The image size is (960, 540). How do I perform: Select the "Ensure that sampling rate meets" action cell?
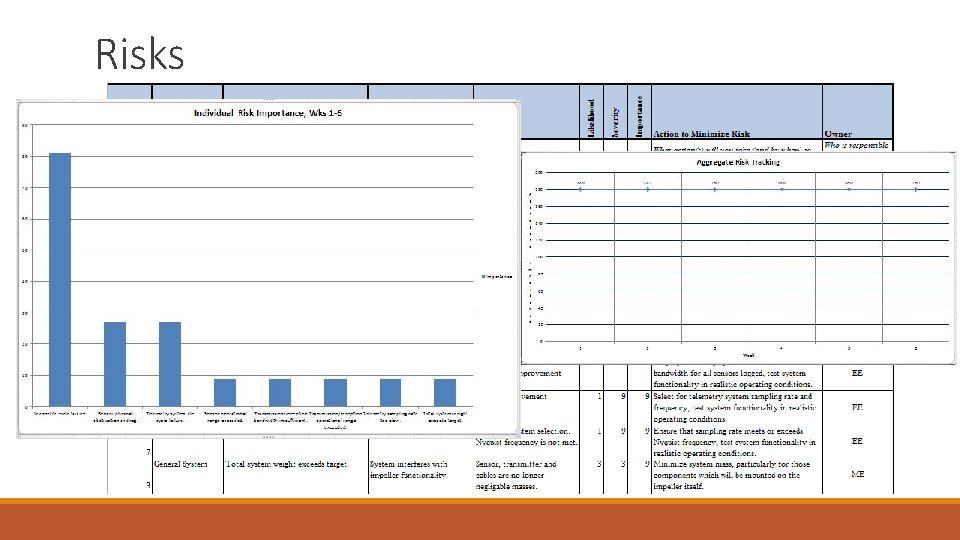[734, 442]
